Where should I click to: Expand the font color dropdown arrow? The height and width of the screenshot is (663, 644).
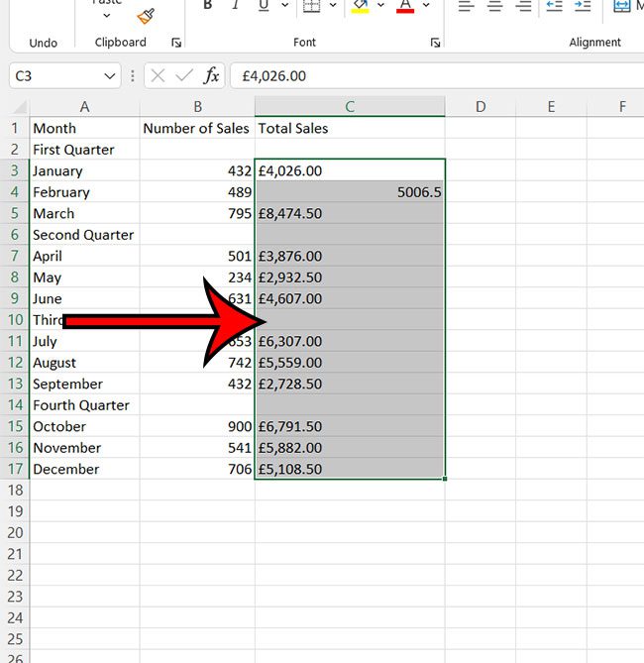coord(427,6)
